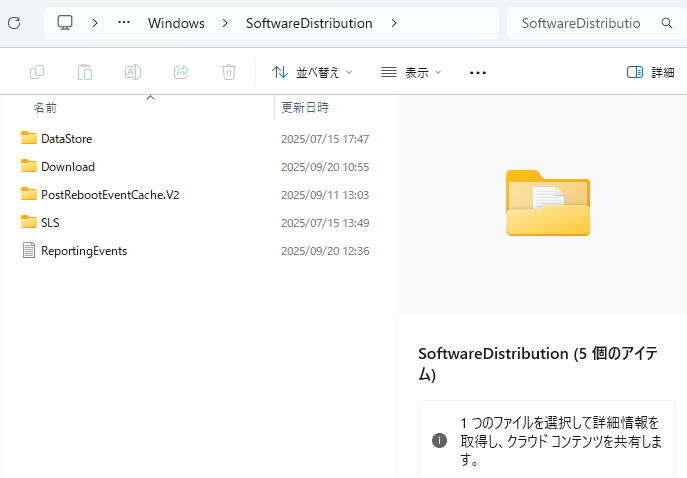Click the cut toolbar icon
This screenshot has width=687, height=478.
pyautogui.click(x=37, y=72)
